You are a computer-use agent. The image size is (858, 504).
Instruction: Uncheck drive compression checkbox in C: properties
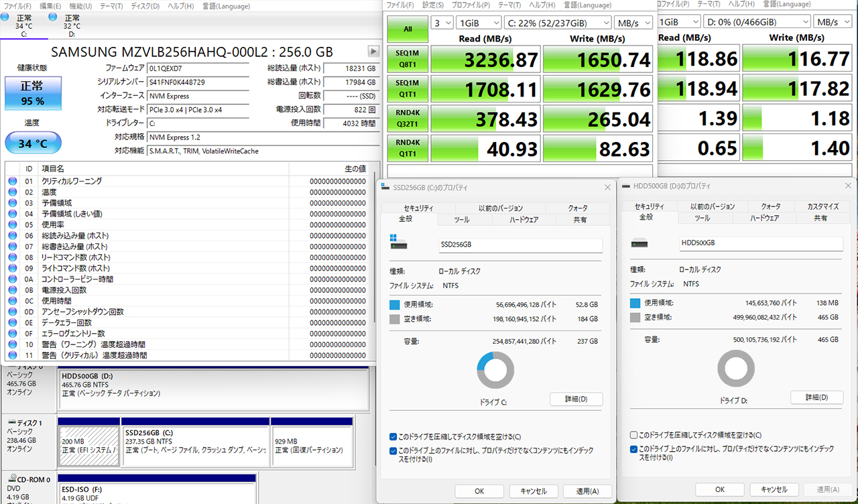[x=393, y=437]
